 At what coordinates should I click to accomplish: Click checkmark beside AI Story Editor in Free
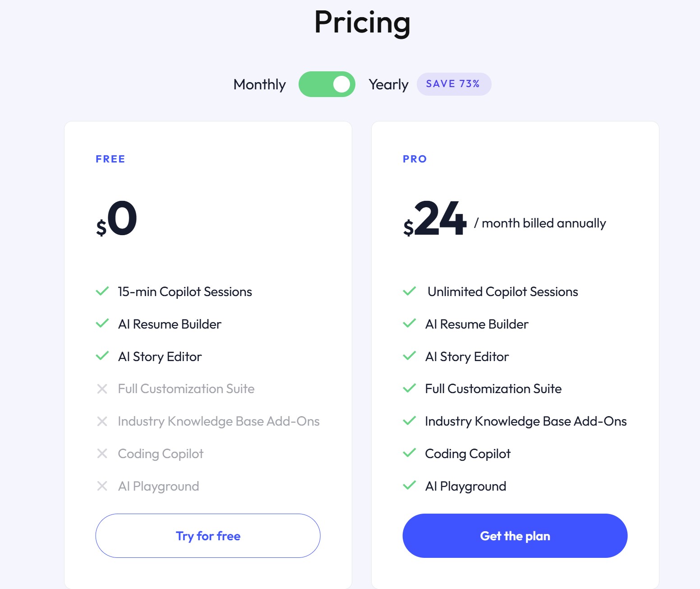point(102,356)
